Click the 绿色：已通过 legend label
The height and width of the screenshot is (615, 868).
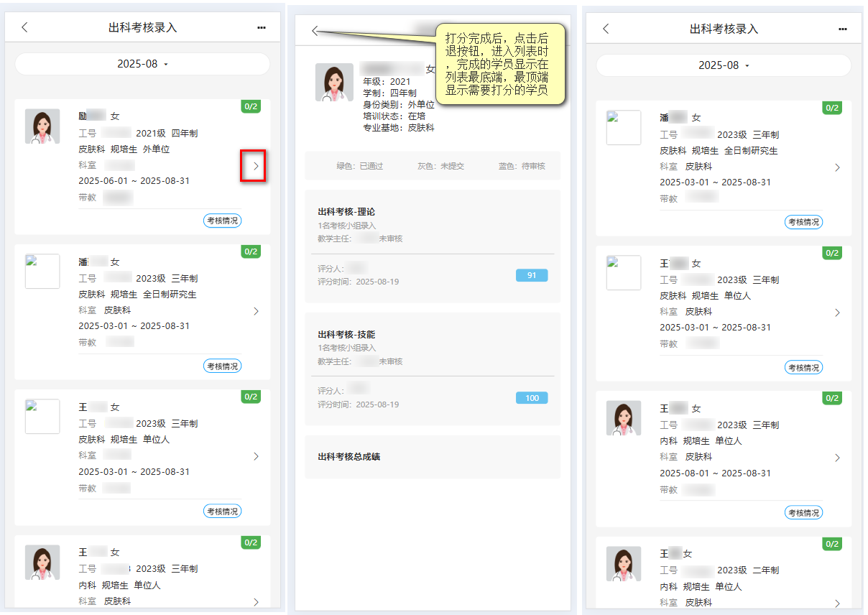[x=360, y=166]
